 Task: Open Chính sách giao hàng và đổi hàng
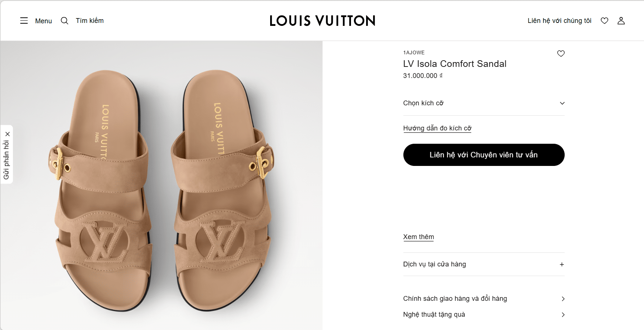click(483, 299)
